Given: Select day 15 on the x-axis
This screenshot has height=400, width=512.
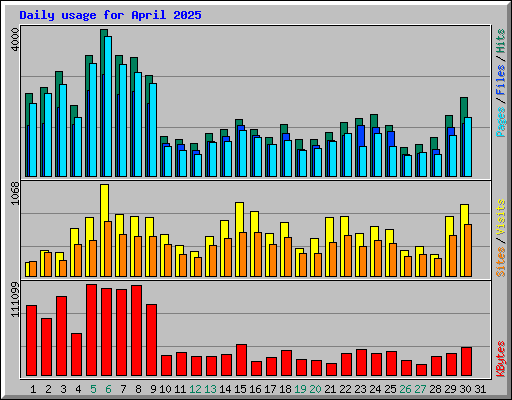Looking at the screenshot, I should click(x=240, y=389).
